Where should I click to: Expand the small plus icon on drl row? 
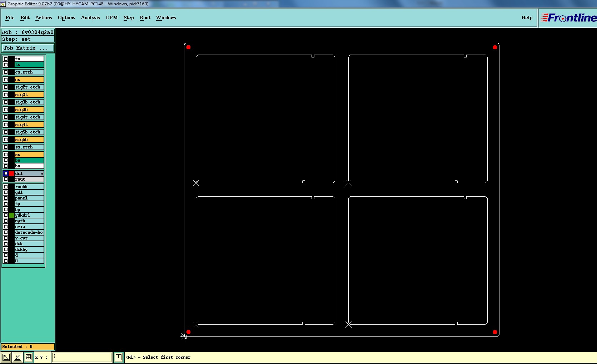point(42,173)
